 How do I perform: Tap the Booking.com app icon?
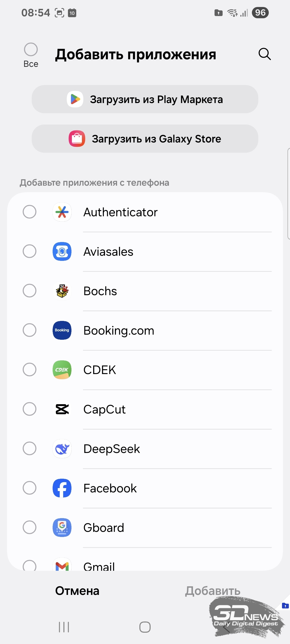62,330
